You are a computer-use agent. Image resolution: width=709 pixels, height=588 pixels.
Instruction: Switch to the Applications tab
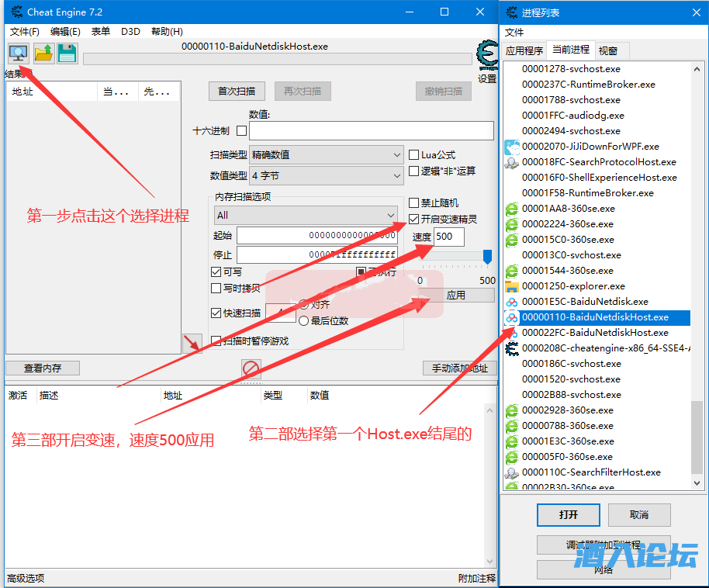click(524, 50)
